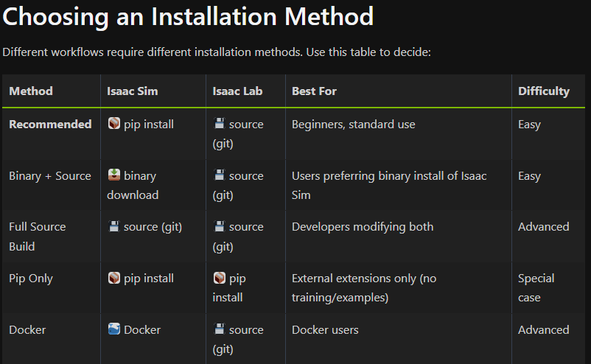
Task: Click the package icon in the Recommended row
Action: coord(114,124)
